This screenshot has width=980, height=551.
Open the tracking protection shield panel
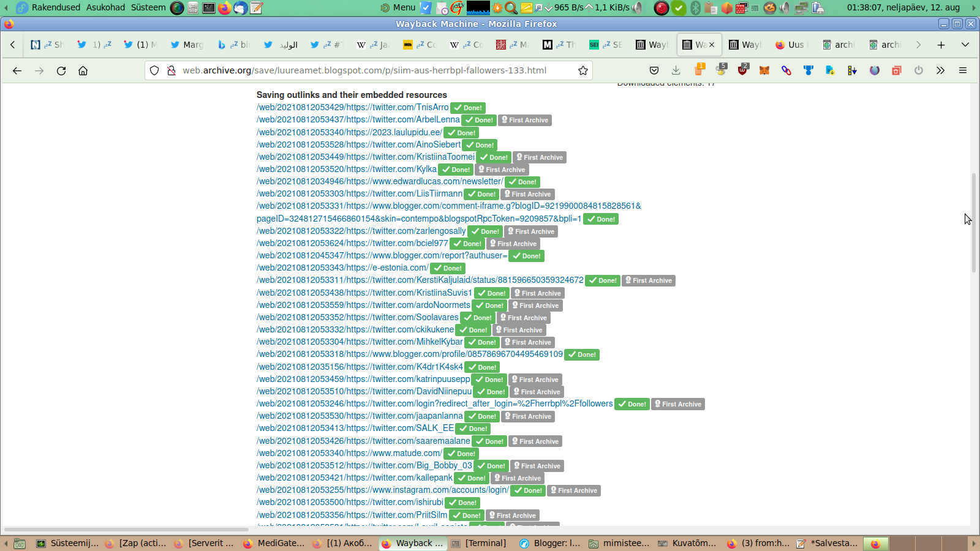pyautogui.click(x=154, y=70)
